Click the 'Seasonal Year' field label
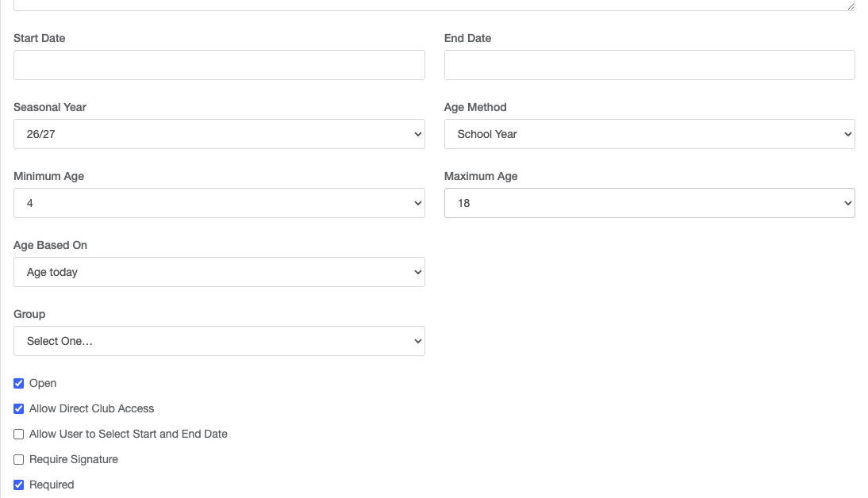This screenshot has height=498, width=868. 50,107
